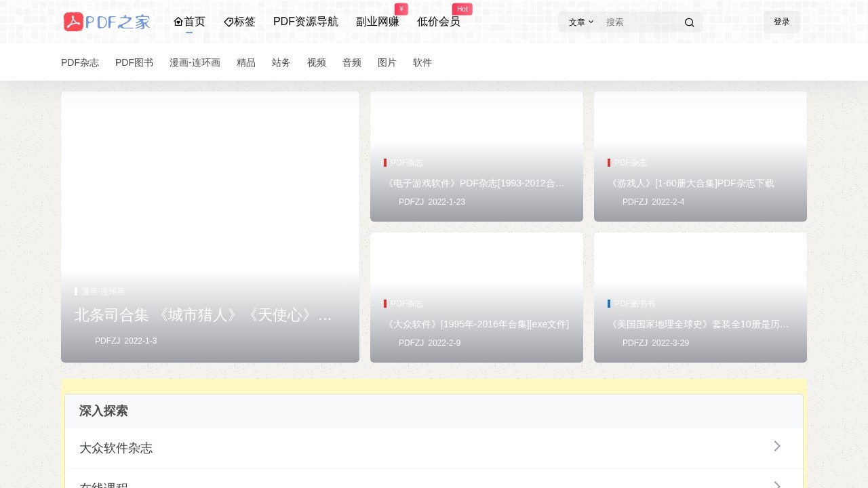Expand the 大众软件杂志 row chevron

tap(777, 446)
